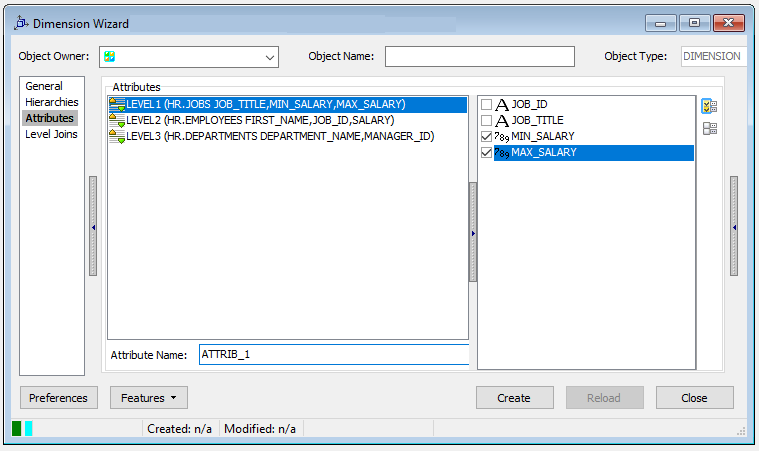Click the Object Name input field

click(480, 57)
